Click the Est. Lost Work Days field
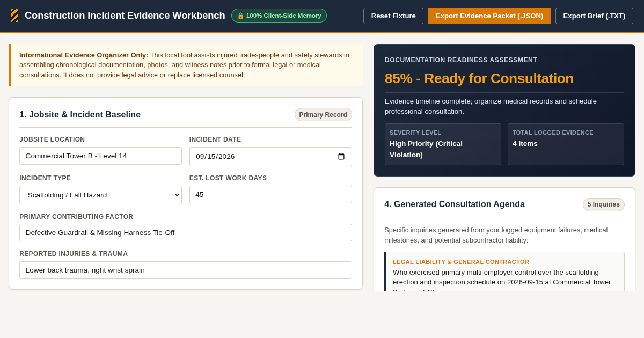This screenshot has height=338, width=644. (x=270, y=194)
